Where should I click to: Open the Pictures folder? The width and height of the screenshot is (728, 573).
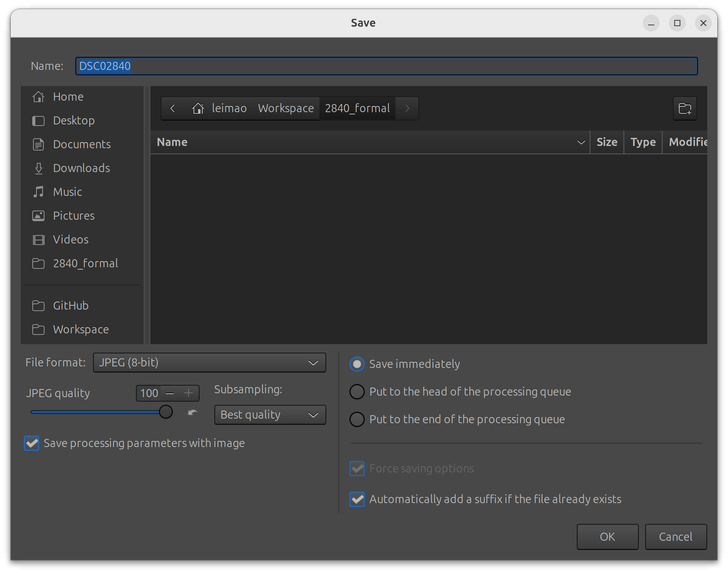(73, 215)
